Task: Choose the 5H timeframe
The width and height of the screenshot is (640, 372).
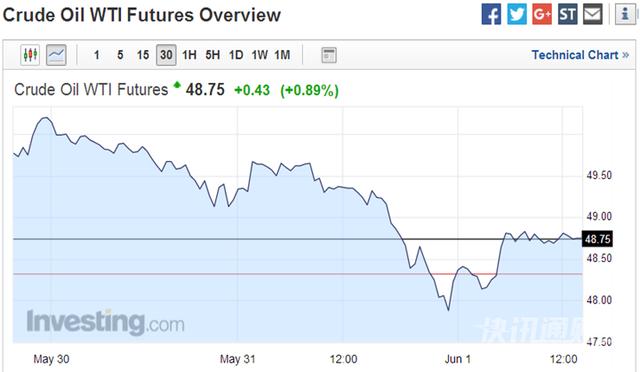Action: (213, 55)
